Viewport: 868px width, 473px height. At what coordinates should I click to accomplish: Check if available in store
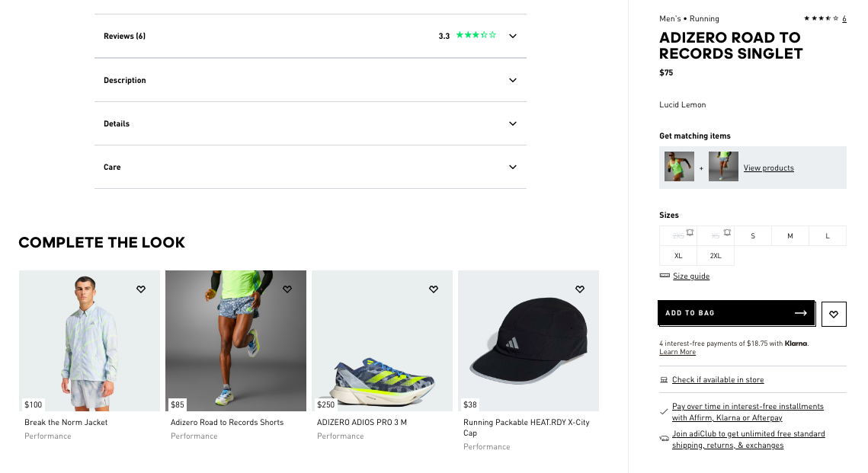coord(718,379)
